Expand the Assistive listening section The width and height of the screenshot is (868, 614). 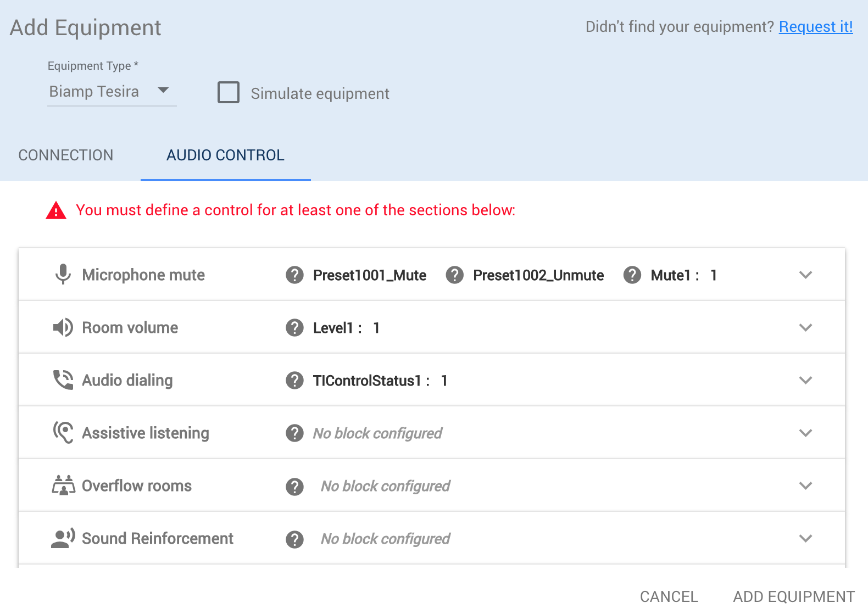(x=806, y=432)
